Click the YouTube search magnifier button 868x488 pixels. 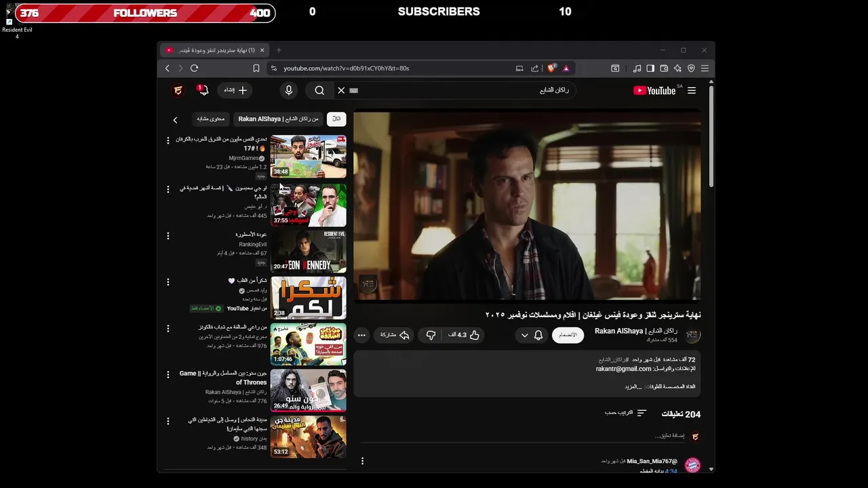pos(319,90)
